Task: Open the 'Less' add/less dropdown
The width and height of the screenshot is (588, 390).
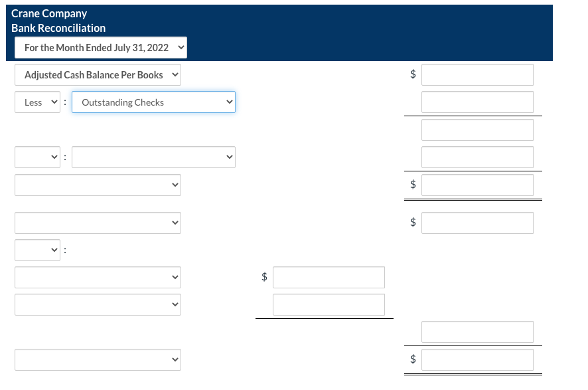Action: tap(37, 102)
